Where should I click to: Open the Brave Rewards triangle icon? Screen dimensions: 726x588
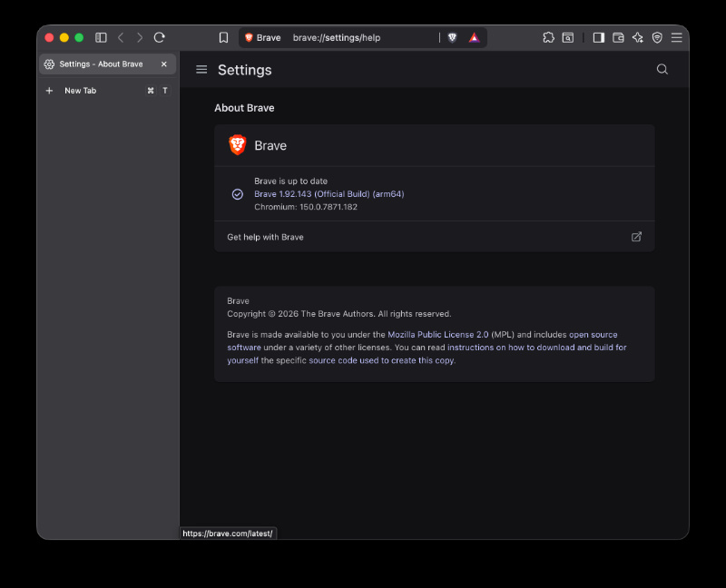pyautogui.click(x=474, y=37)
